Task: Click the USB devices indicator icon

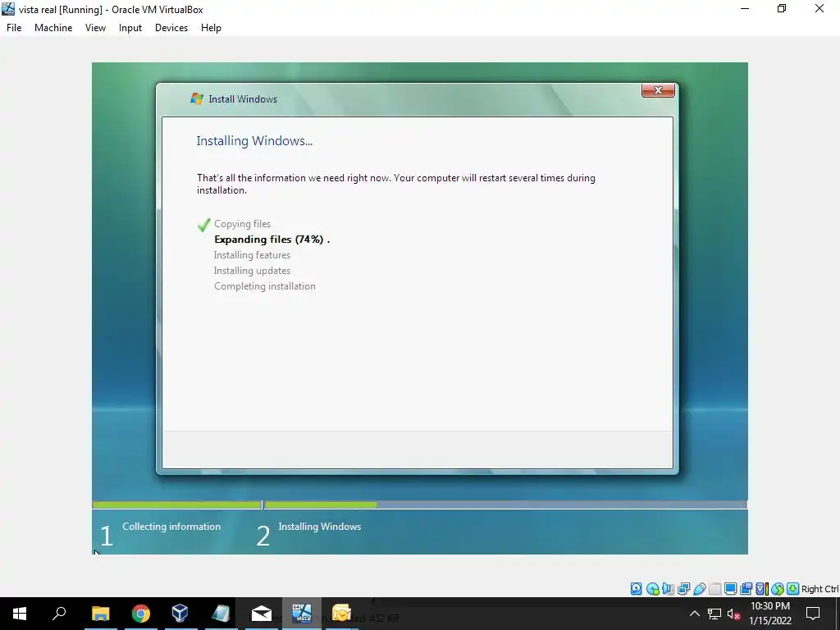Action: coord(699,589)
